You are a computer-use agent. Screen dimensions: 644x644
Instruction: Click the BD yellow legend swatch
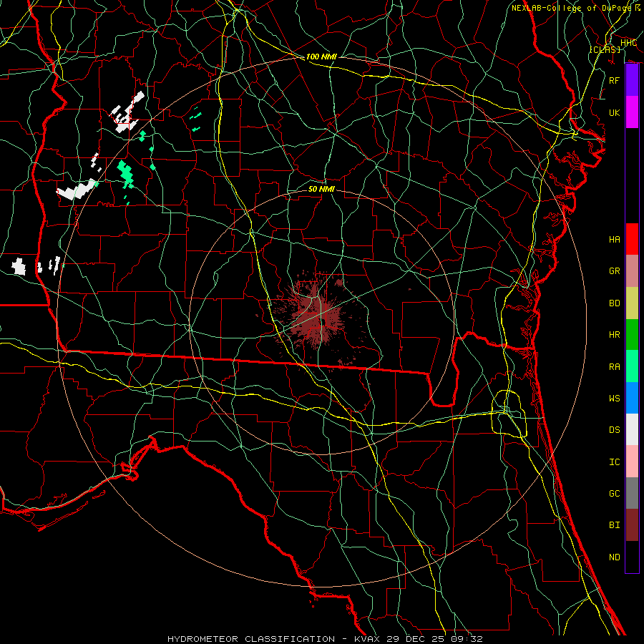click(x=632, y=303)
